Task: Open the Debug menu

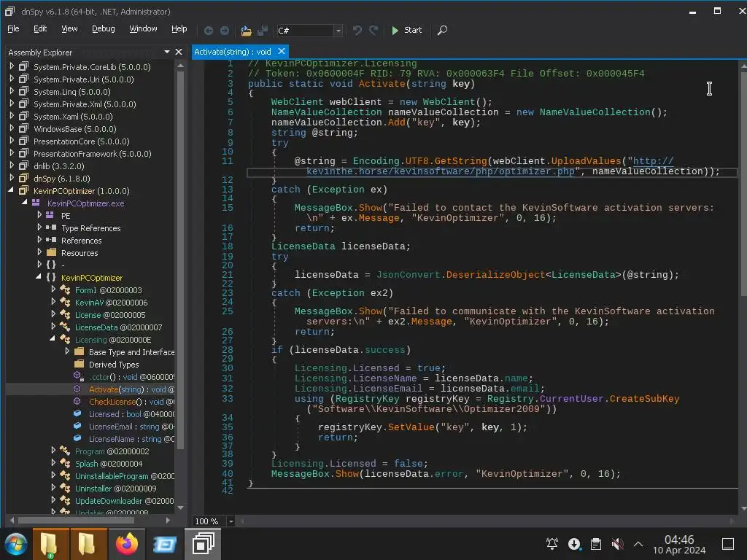Action: point(104,28)
